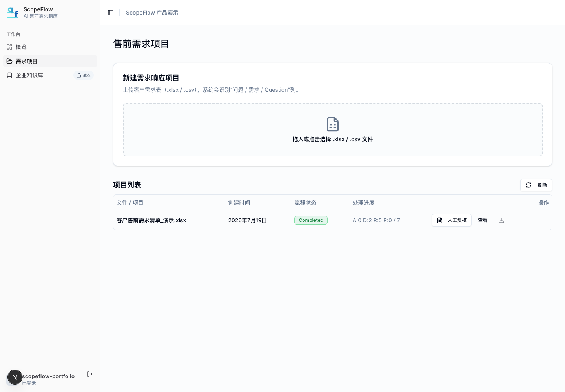Click the 概览 grid icon
This screenshot has height=392, width=565.
9,47
